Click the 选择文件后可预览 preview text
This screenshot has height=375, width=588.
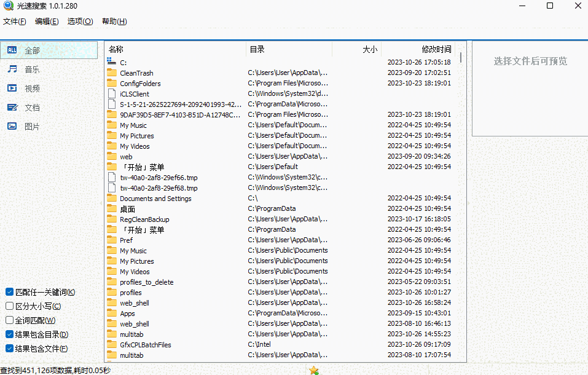pyautogui.click(x=530, y=61)
